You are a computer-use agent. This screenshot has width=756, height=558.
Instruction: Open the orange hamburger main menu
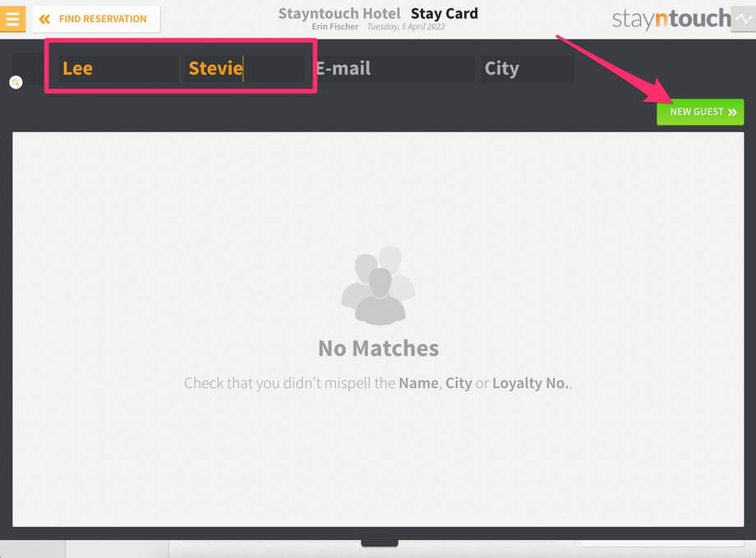pyautogui.click(x=12, y=19)
